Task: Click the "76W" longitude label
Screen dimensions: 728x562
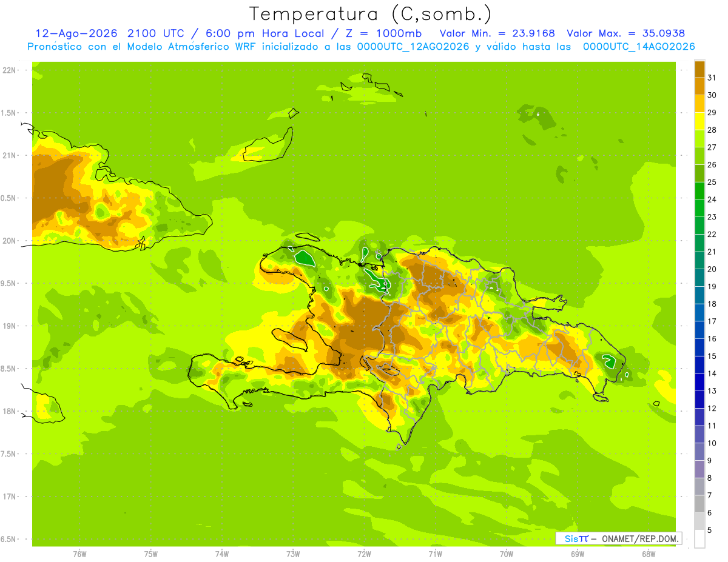Action: (x=79, y=554)
